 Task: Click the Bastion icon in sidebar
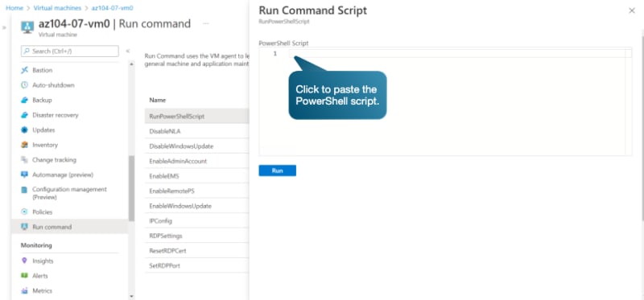click(24, 70)
